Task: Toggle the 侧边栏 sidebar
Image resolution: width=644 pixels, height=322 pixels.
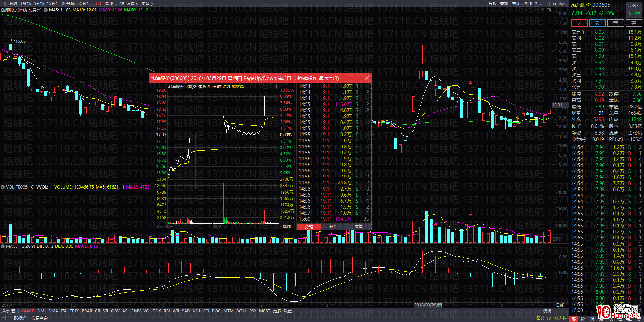Action: (x=560, y=318)
